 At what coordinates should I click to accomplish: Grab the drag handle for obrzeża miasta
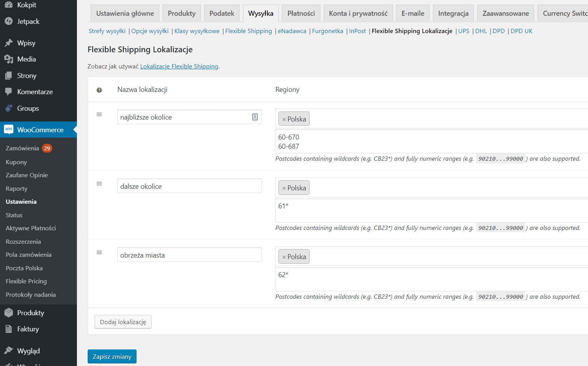tap(99, 253)
